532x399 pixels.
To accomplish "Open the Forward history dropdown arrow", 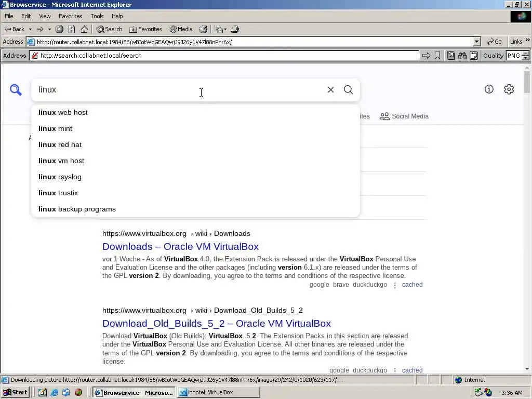I will (49, 29).
